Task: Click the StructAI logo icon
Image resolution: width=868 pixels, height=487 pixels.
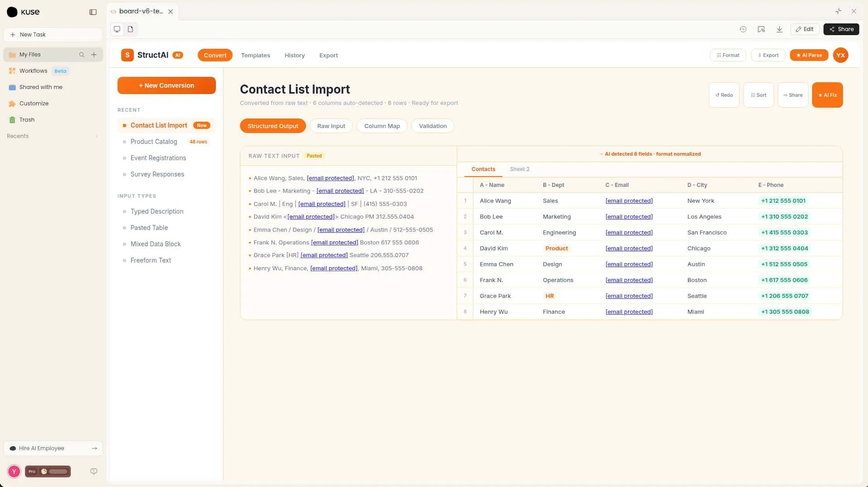Action: (127, 55)
